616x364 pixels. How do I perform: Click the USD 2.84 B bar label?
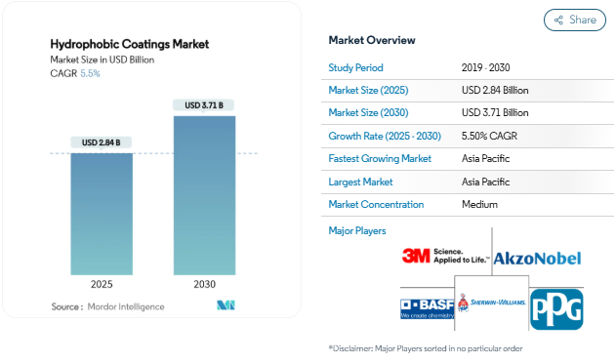(x=101, y=142)
